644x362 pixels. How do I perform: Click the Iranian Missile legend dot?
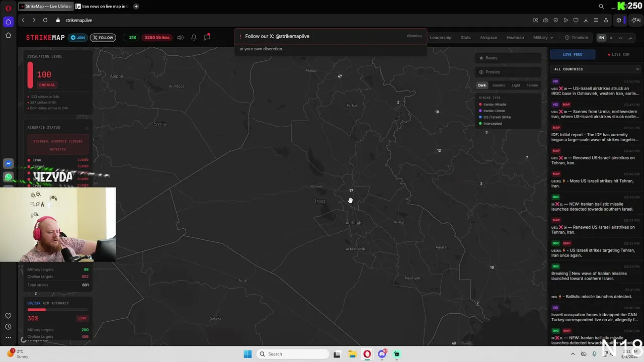480,105
